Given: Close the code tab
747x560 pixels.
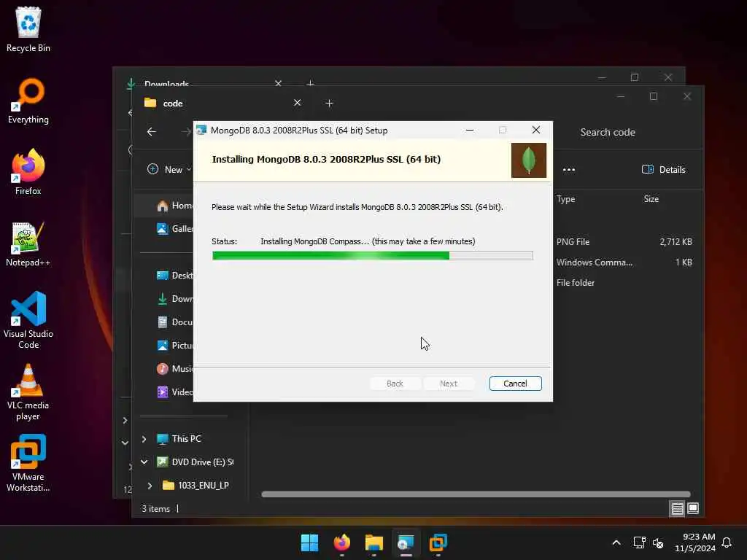Looking at the screenshot, I should pos(298,103).
